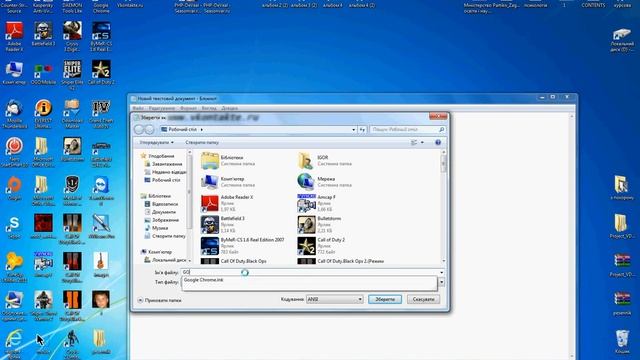Open the address bar history dropdown

(x=353, y=129)
